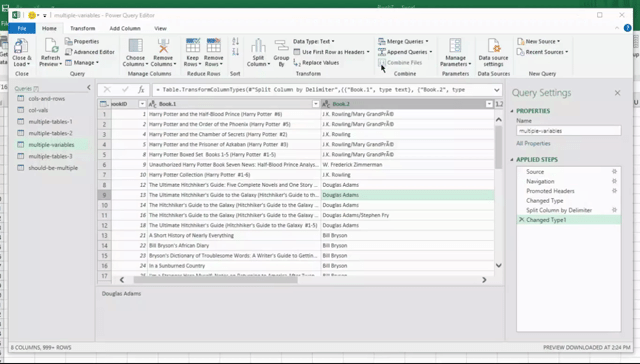
Task: Collapse APPLIED STEPS section
Action: 512,160
